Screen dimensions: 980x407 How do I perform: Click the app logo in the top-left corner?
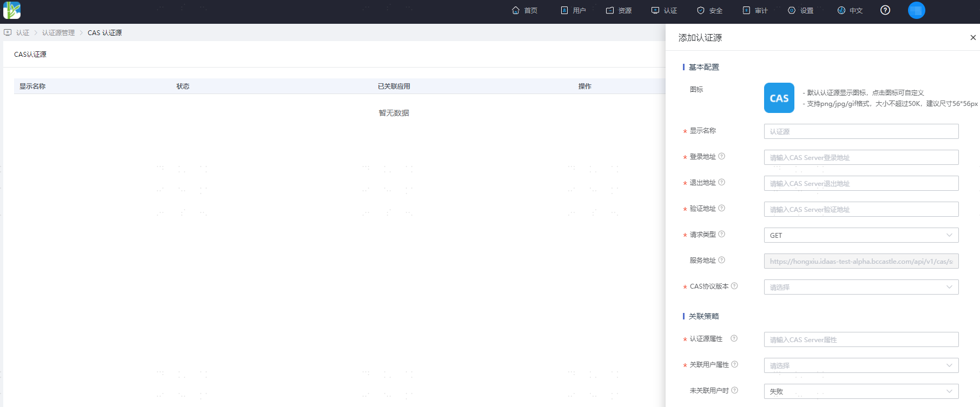[12, 10]
